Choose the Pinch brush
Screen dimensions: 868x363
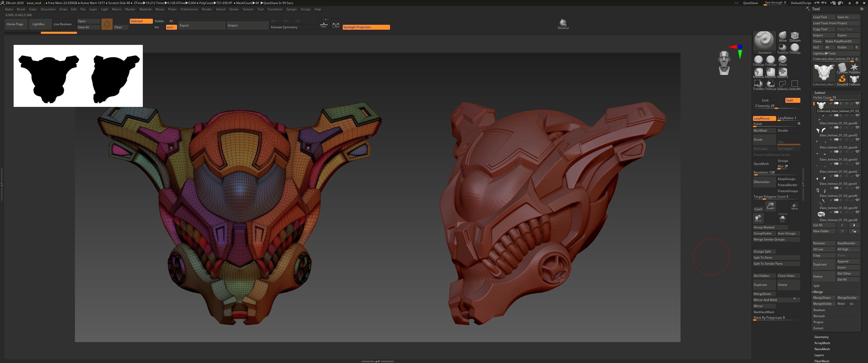coord(782,60)
